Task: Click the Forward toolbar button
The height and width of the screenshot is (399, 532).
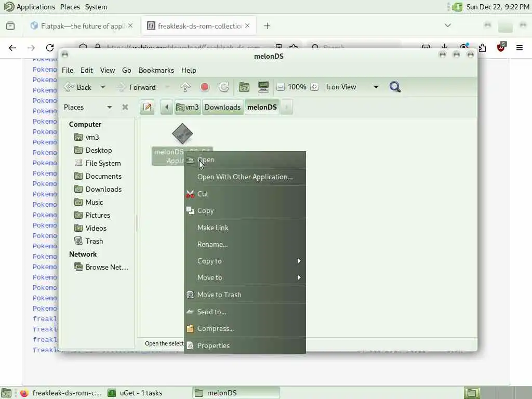Action: pyautogui.click(x=137, y=87)
